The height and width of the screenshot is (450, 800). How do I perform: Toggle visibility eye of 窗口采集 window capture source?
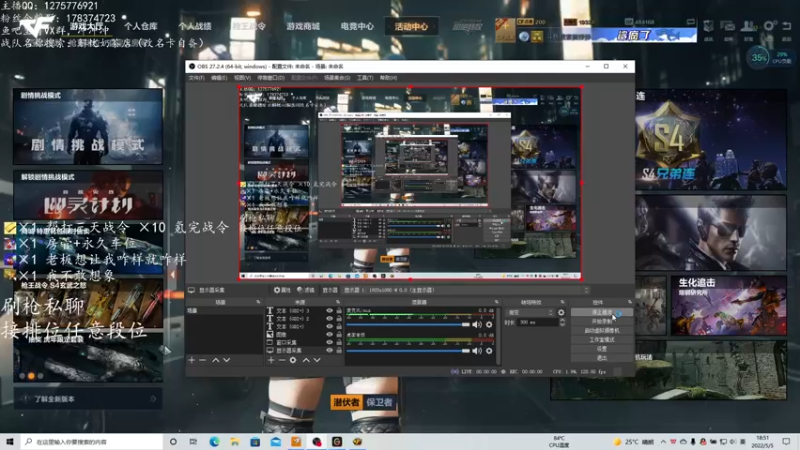330,342
